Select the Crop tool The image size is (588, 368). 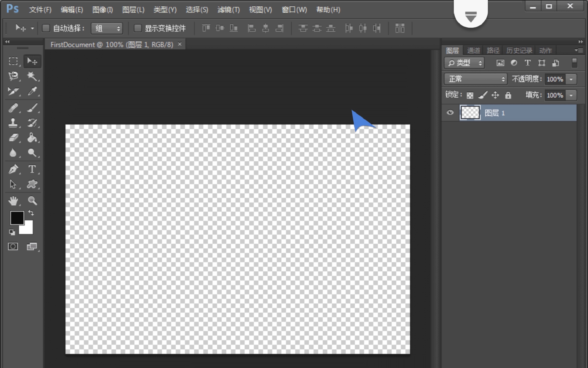click(x=13, y=91)
